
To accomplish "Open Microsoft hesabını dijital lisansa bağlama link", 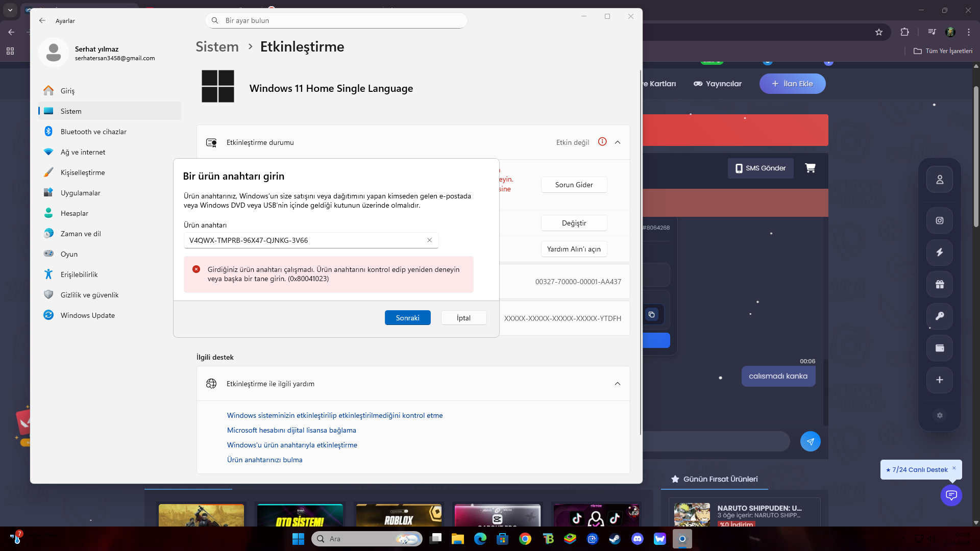I will (291, 430).
